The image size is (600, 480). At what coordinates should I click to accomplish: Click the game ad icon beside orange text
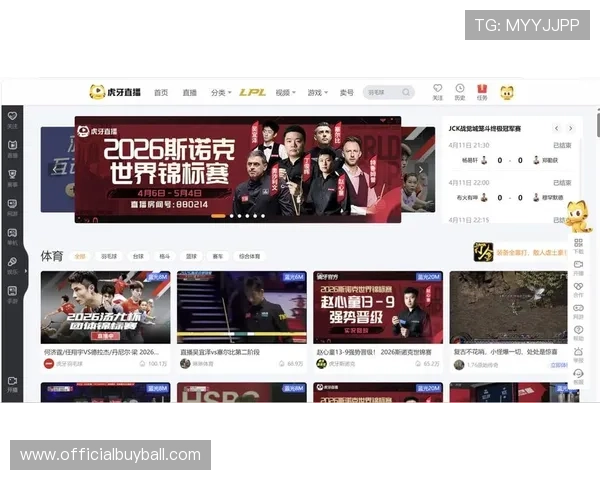pyautogui.click(x=483, y=252)
